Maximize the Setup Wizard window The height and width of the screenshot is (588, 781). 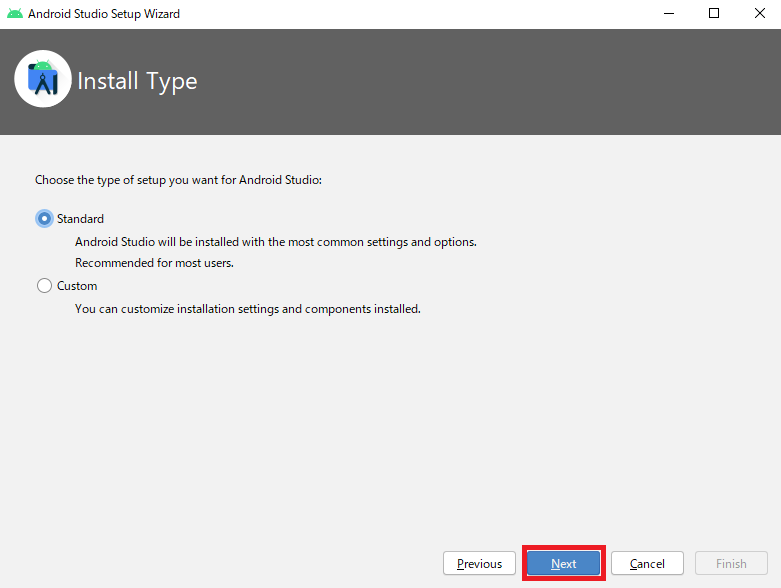[x=714, y=14]
